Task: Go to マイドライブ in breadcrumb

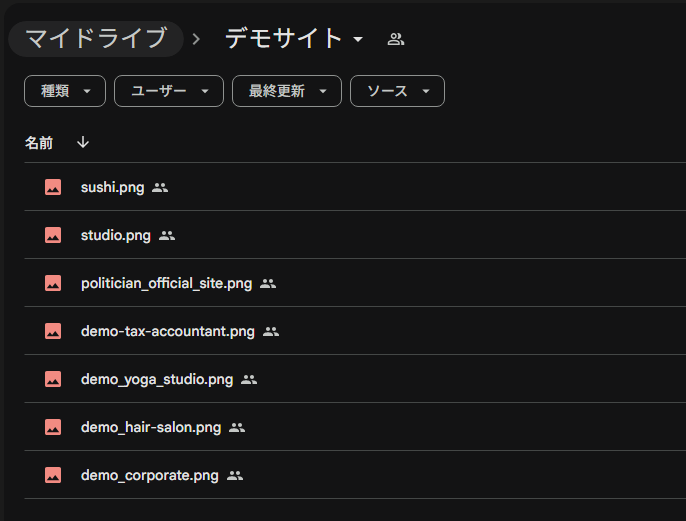Action: 96,39
